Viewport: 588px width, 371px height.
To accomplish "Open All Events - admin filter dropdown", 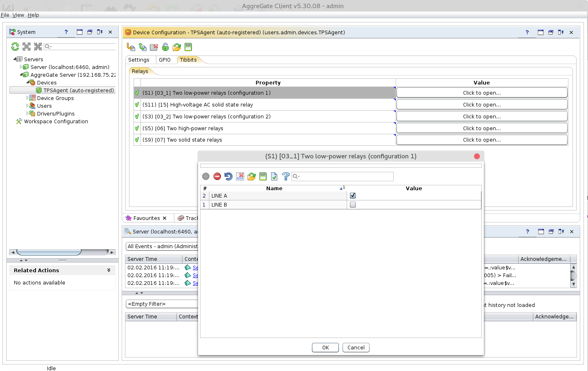I will [x=162, y=246].
